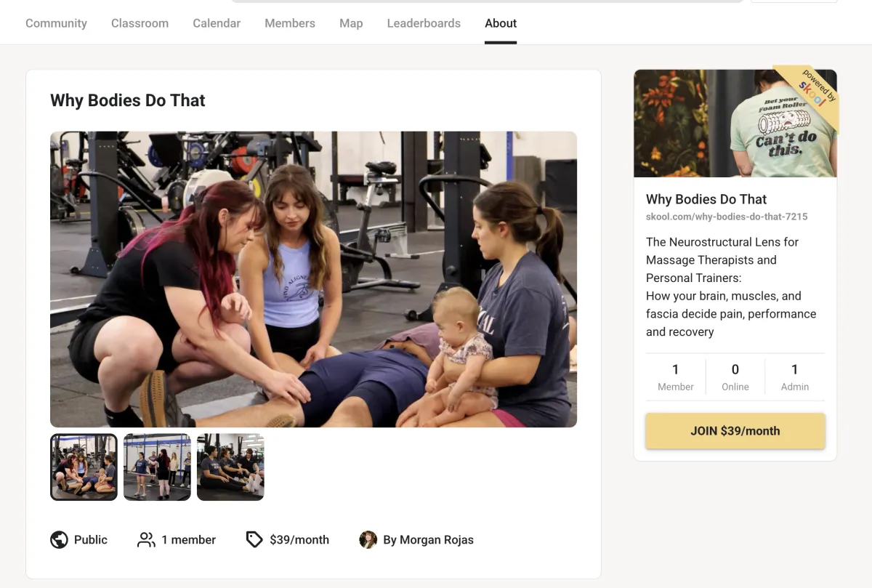Select the About tab
Viewport: 872px width, 588px height.
501,23
